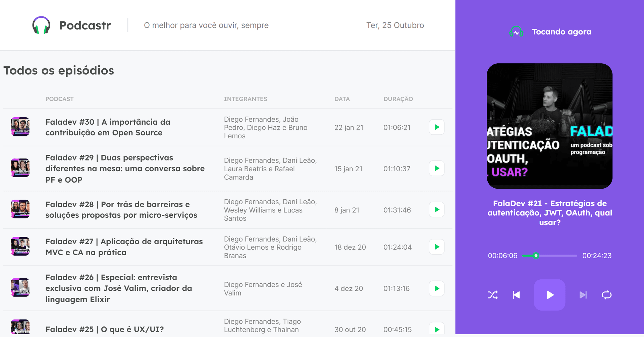Click the elapsed time 00:06:06
The width and height of the screenshot is (644, 337).
(502, 256)
